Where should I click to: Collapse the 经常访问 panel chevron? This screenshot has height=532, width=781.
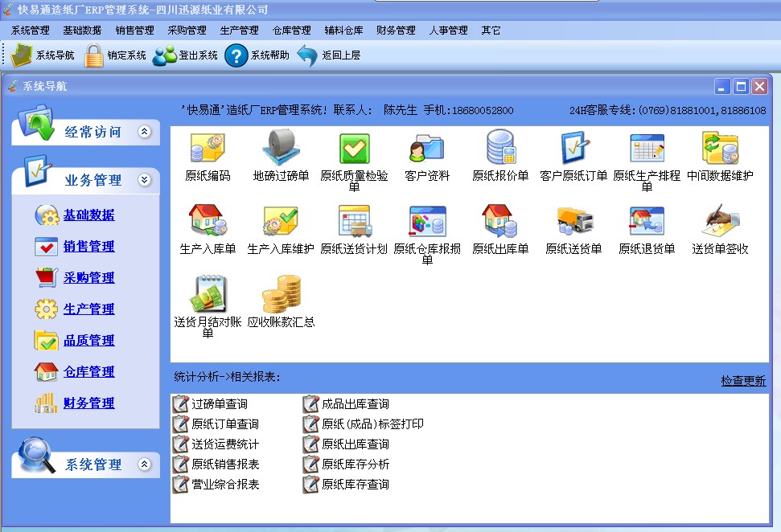(x=145, y=131)
